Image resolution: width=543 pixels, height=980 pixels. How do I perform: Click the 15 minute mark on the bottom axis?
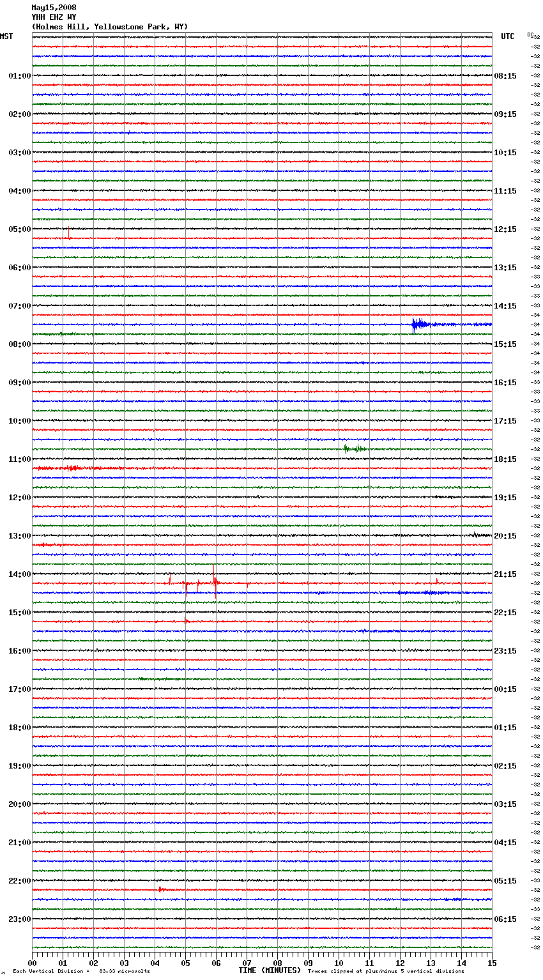click(x=492, y=963)
